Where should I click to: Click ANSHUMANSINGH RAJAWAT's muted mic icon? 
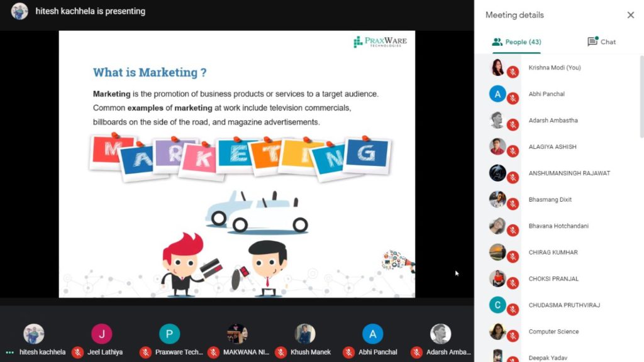[513, 178]
